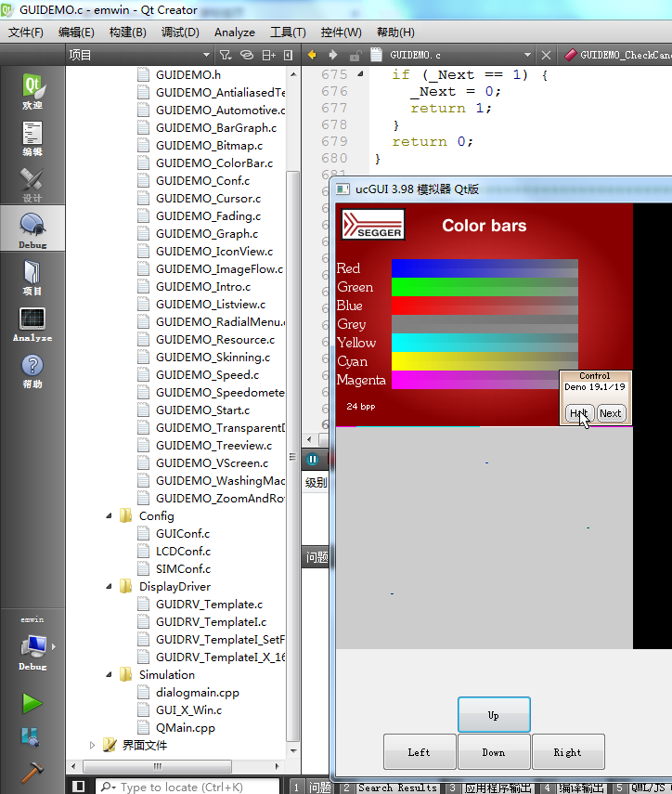This screenshot has height=794, width=672.
Task: Click the Up button in simulator
Action: [494, 715]
